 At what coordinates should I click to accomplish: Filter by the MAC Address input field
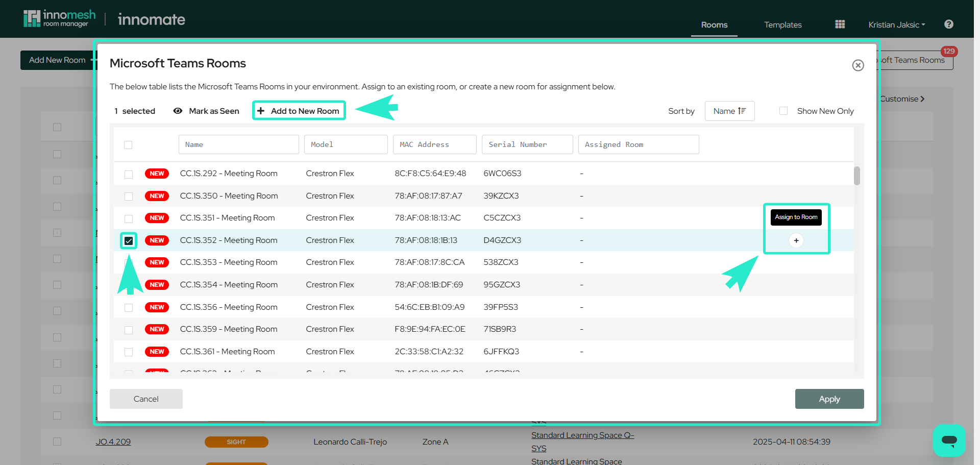click(x=434, y=144)
